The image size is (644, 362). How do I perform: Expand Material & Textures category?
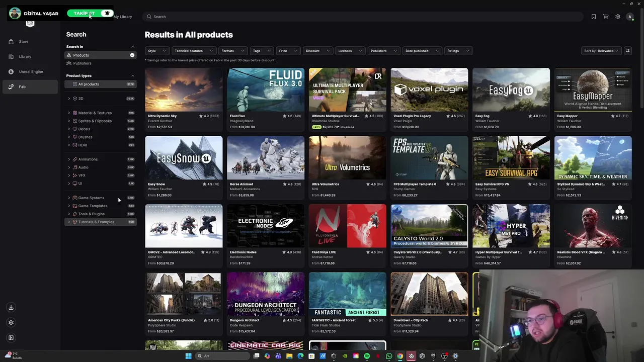[x=69, y=113]
